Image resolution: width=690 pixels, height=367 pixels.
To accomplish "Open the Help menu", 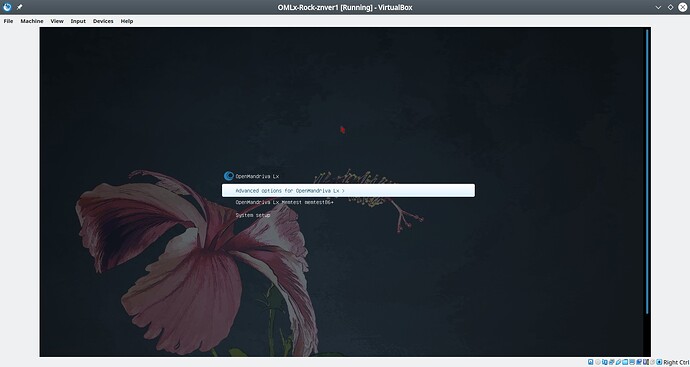I will [127, 21].
